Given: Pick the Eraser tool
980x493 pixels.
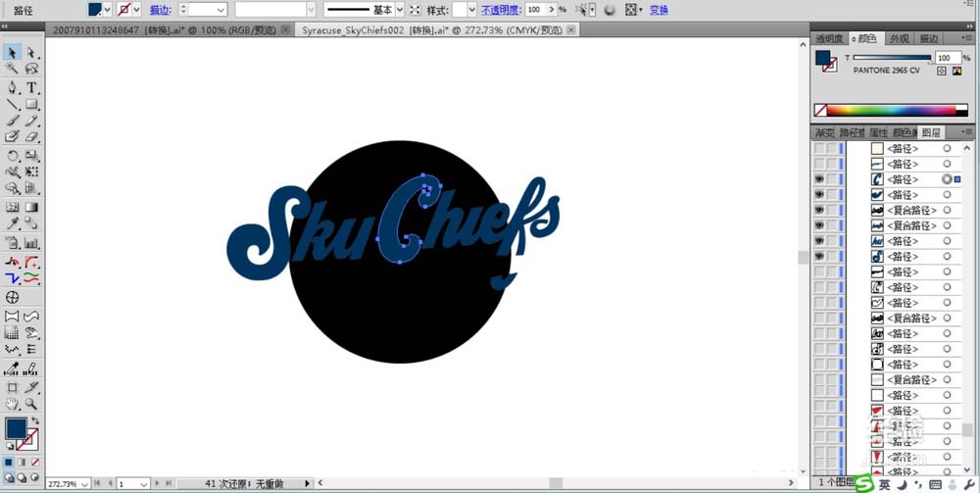Looking at the screenshot, I should [31, 136].
